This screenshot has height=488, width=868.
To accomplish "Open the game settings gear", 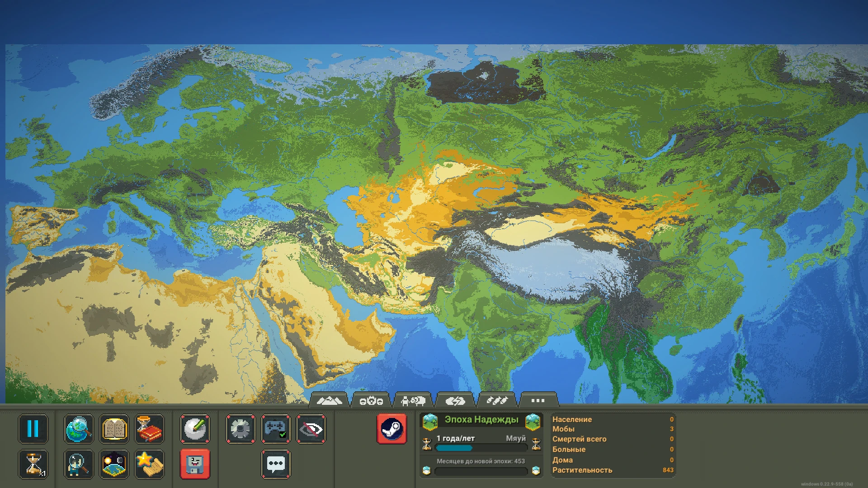I will click(x=240, y=429).
